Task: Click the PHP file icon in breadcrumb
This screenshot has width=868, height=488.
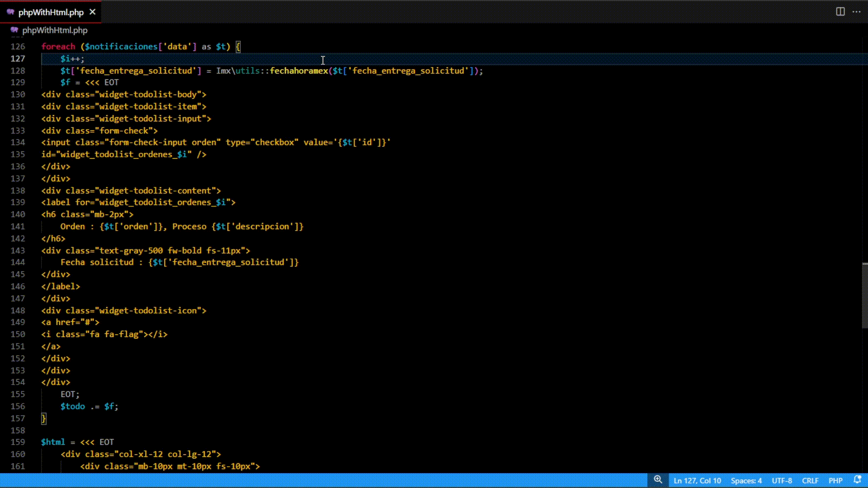Action: pos(14,30)
